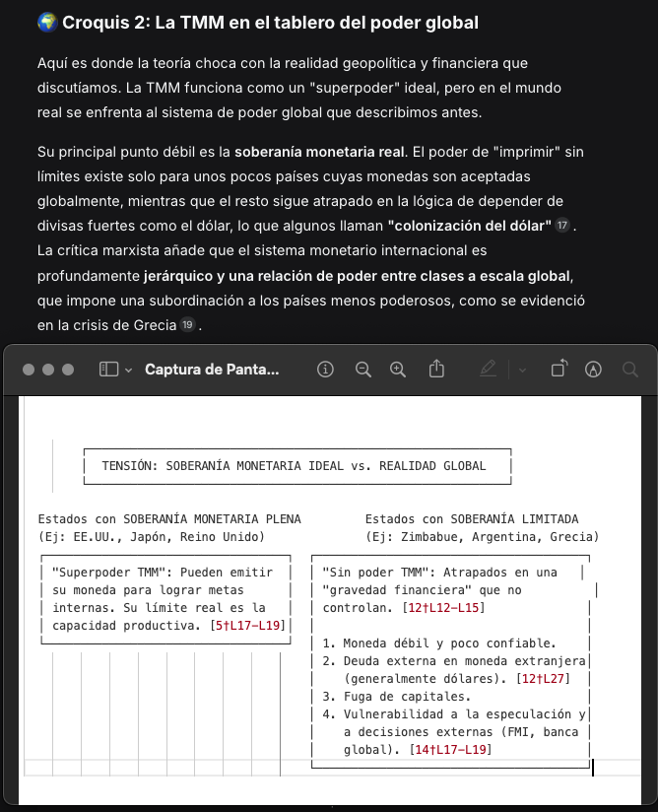Viewport: 658px width, 812px height.
Task: Toggle the sidebar view button
Action: click(108, 370)
